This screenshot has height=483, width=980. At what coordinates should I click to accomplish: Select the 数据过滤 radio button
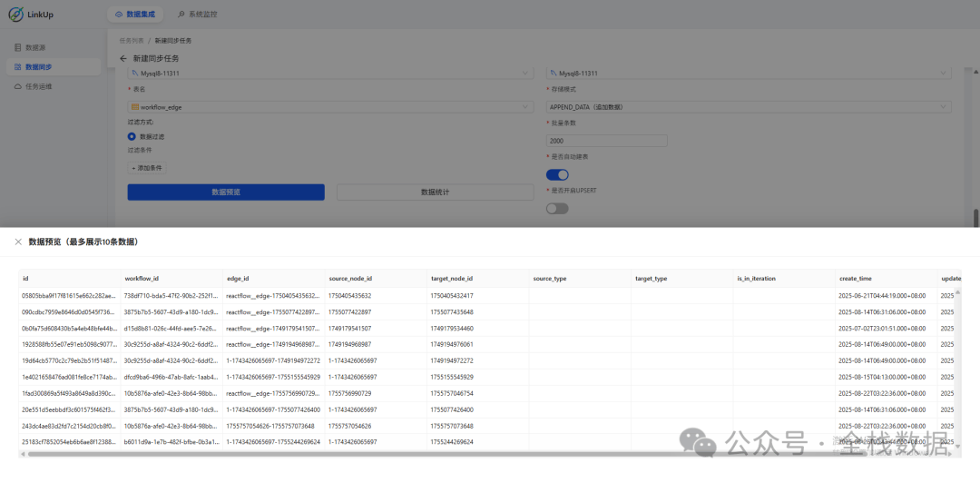132,136
